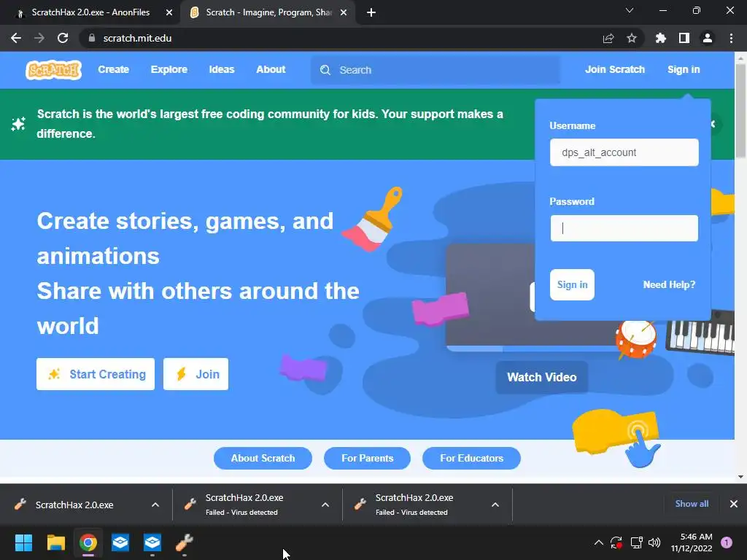The width and height of the screenshot is (747, 560).
Task: Open volume control in tray
Action: (654, 542)
